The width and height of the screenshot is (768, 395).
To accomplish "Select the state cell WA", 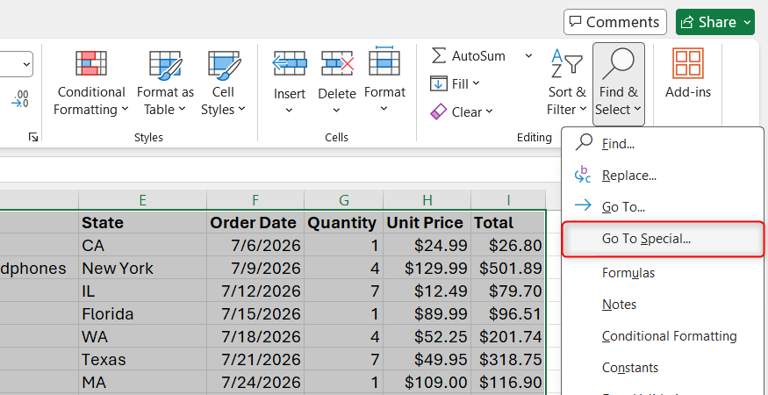I will click(x=143, y=337).
